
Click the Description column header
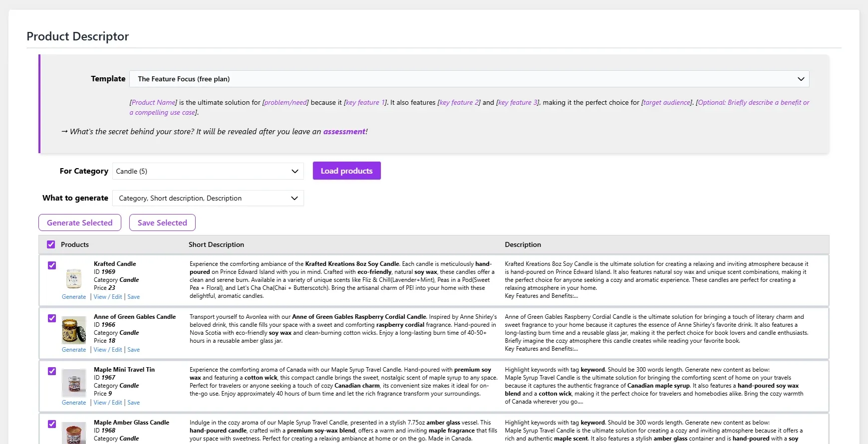click(x=523, y=244)
